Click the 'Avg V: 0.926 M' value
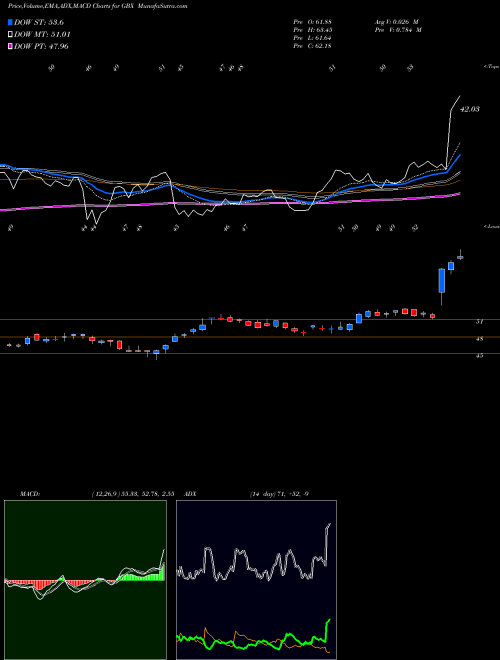The image size is (500, 660). pos(396,22)
